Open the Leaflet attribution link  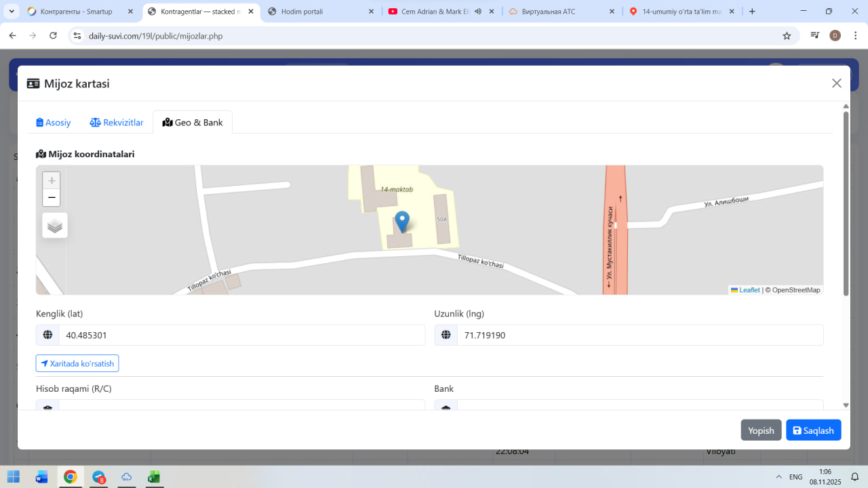click(749, 290)
